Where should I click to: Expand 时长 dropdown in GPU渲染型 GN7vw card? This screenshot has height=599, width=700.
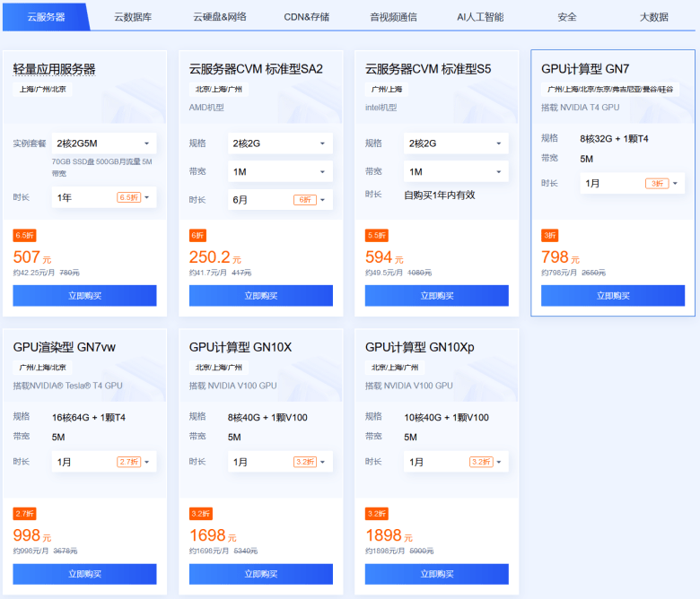tap(104, 462)
